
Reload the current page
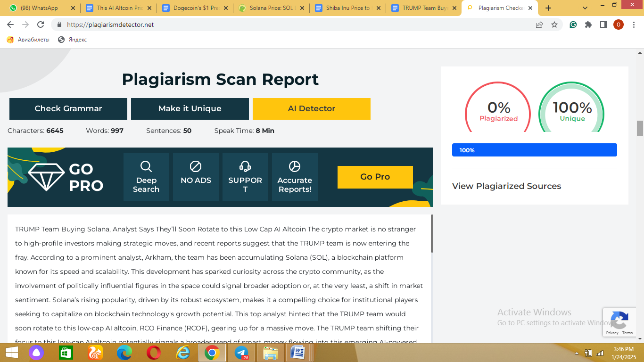coord(41,25)
